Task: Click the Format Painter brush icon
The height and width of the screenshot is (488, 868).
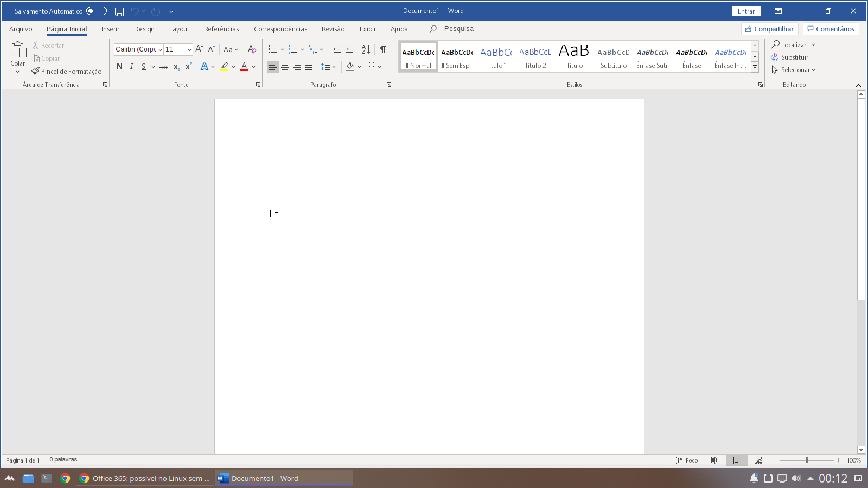Action: (x=36, y=71)
